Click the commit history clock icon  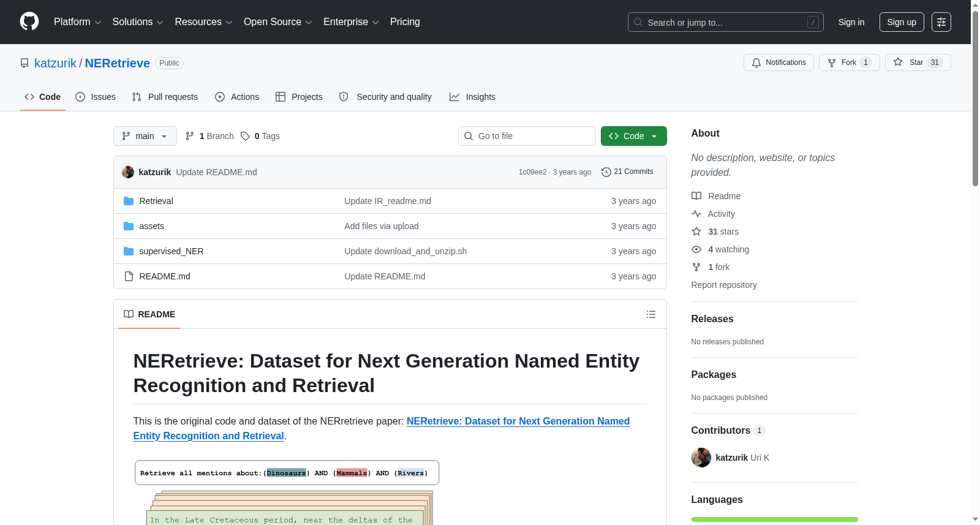point(606,172)
